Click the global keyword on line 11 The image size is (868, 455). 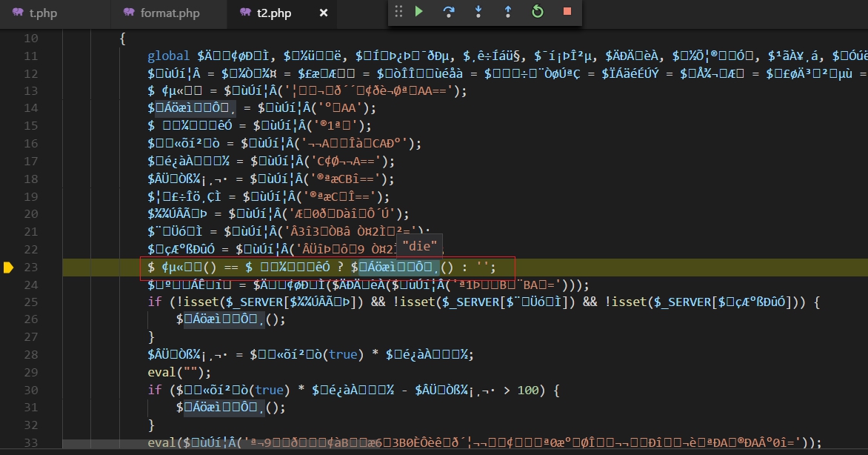(168, 56)
